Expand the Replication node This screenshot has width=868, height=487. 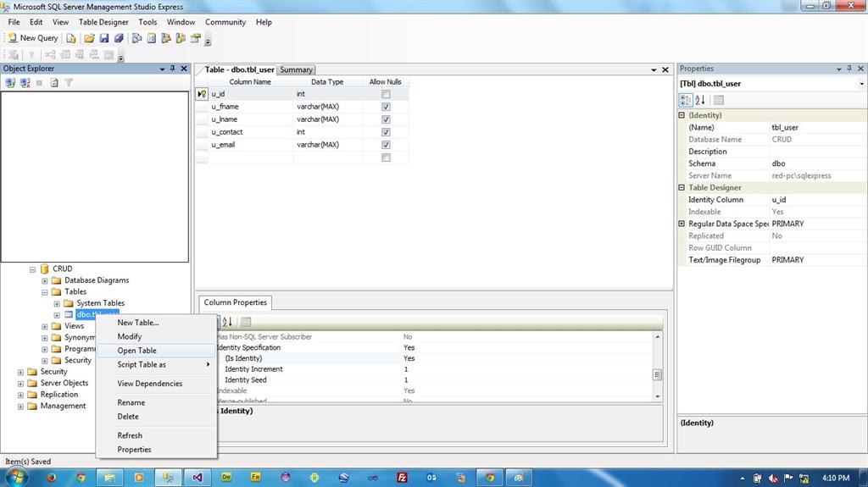pyautogui.click(x=20, y=396)
